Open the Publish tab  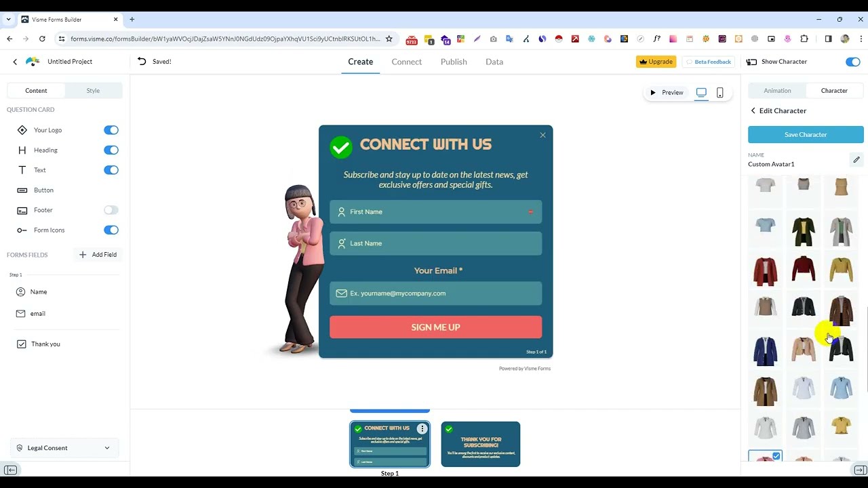pyautogui.click(x=454, y=62)
